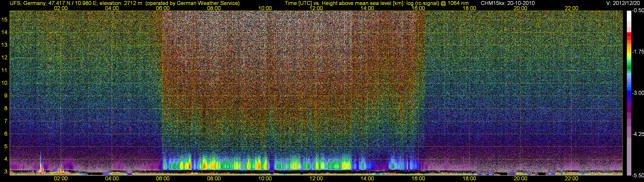Click the 08:00 label on the bottom time axis

(x=214, y=179)
